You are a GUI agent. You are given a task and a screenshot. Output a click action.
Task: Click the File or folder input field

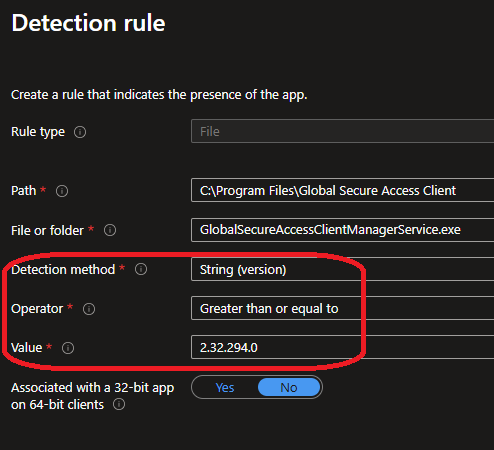(343, 230)
